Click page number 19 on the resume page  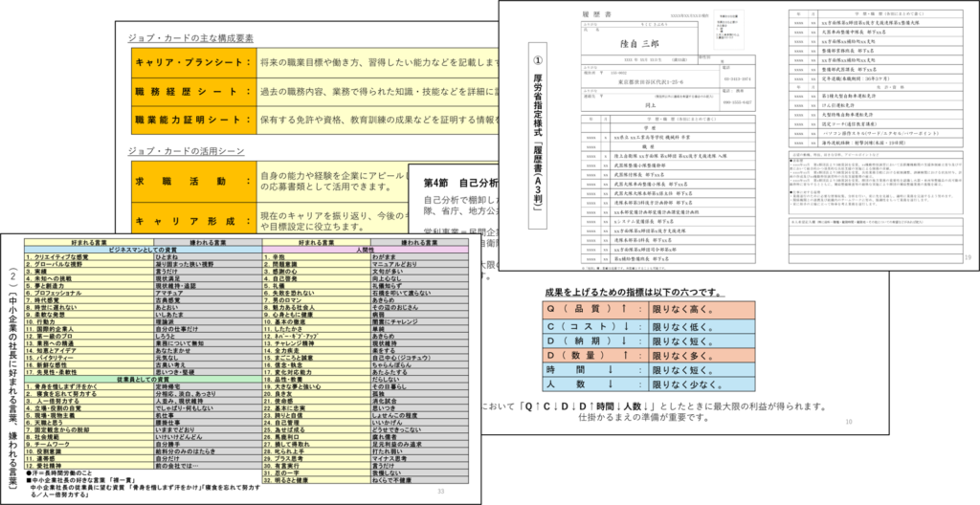(x=968, y=257)
